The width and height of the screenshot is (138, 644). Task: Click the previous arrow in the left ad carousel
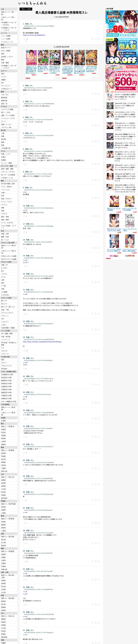(56, 78)
